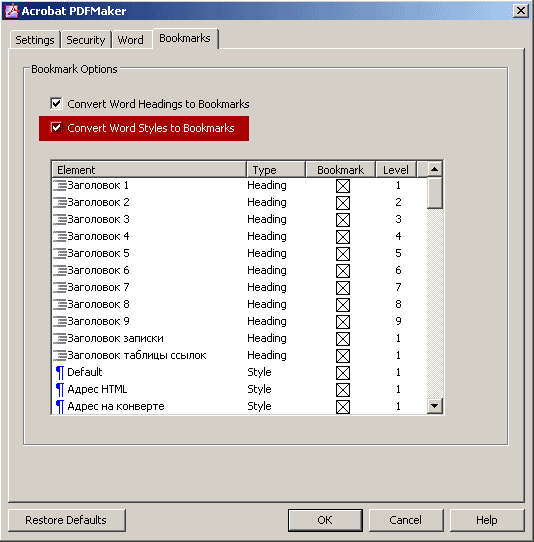Select the Заголовок 7 row text

pos(98,287)
